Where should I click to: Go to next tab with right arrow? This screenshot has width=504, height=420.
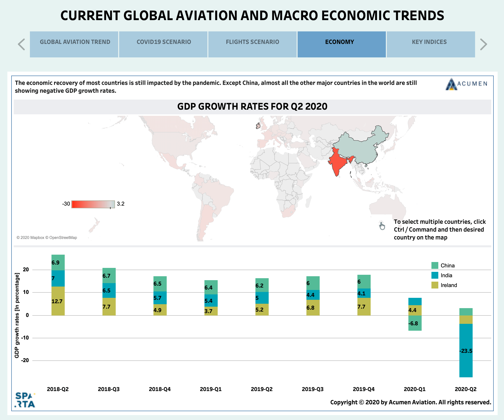pyautogui.click(x=483, y=44)
